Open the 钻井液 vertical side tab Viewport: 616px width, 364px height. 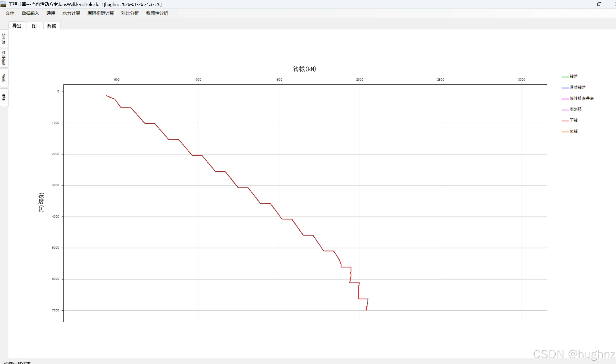pyautogui.click(x=4, y=39)
